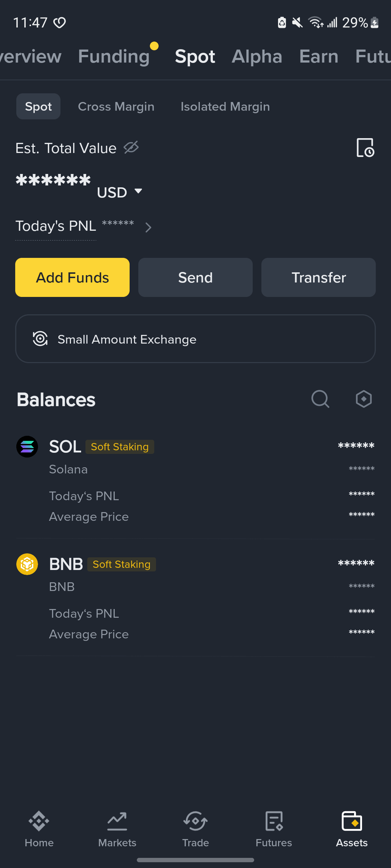Viewport: 391px width, 868px height.
Task: Tap the BNB coin icon
Action: coord(27,564)
